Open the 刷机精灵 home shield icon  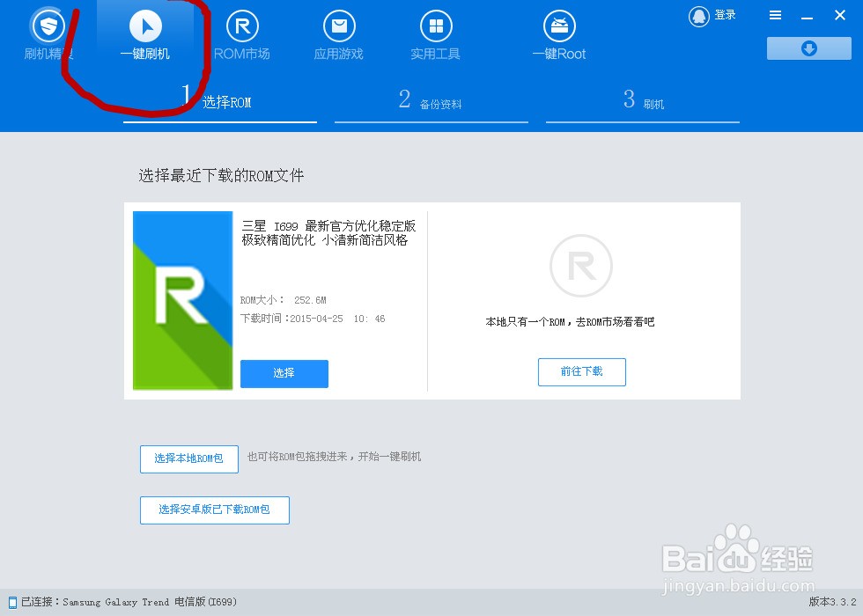[48, 26]
